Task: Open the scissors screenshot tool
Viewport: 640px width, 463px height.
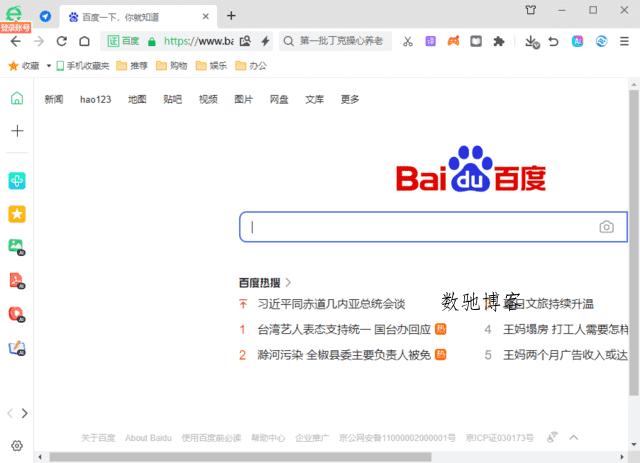Action: [408, 41]
